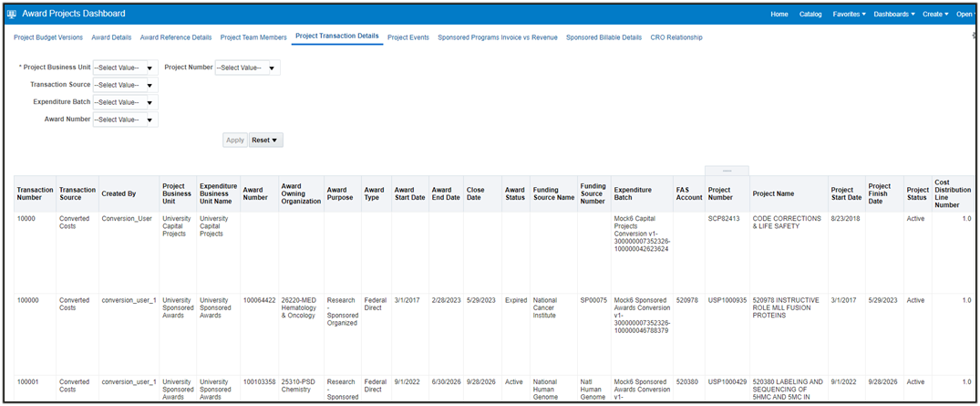Switch to Award Details tab

111,37
